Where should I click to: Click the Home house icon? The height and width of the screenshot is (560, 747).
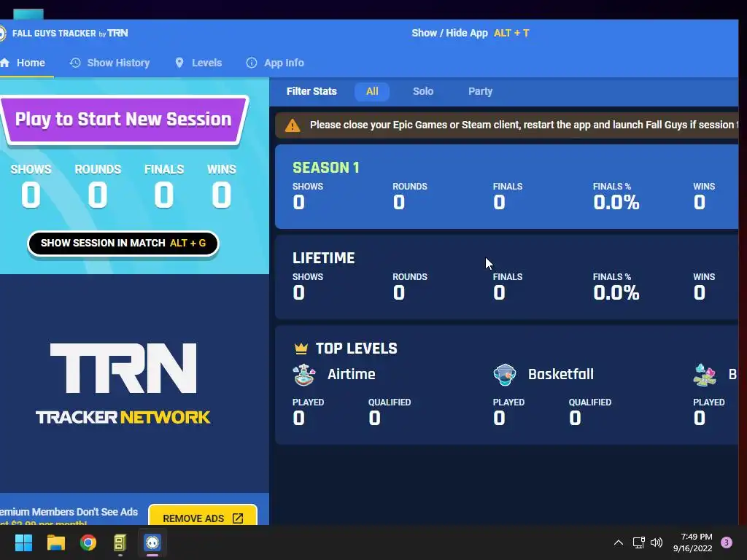(x=5, y=63)
